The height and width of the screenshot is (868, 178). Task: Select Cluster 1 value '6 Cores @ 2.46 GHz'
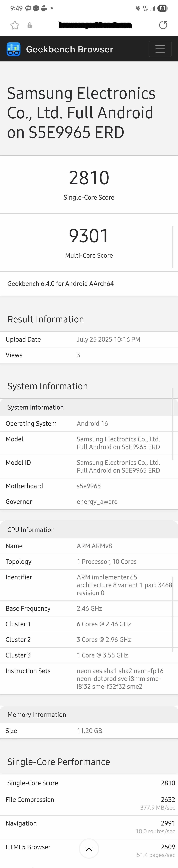tap(104, 624)
